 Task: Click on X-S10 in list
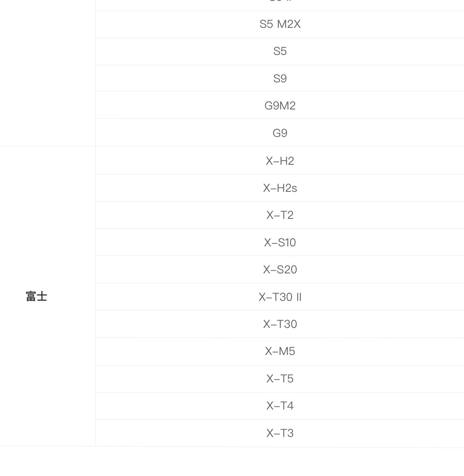pyautogui.click(x=280, y=242)
